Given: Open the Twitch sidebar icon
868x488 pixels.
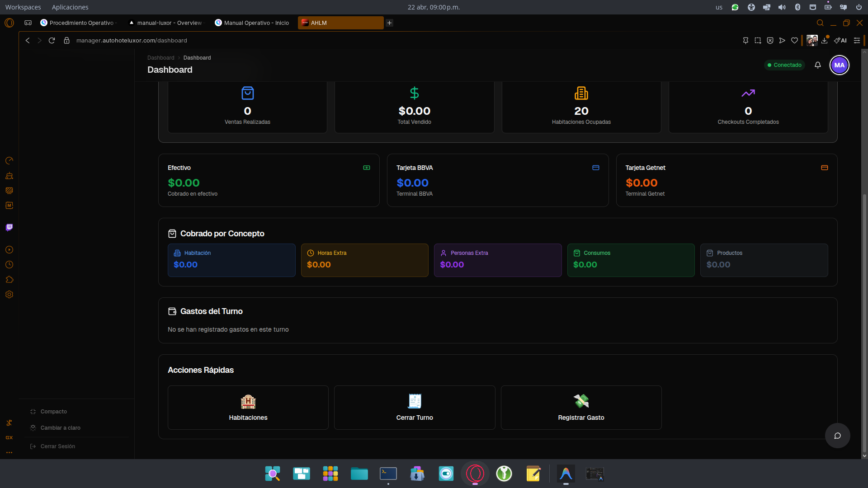Looking at the screenshot, I should coord(9,227).
